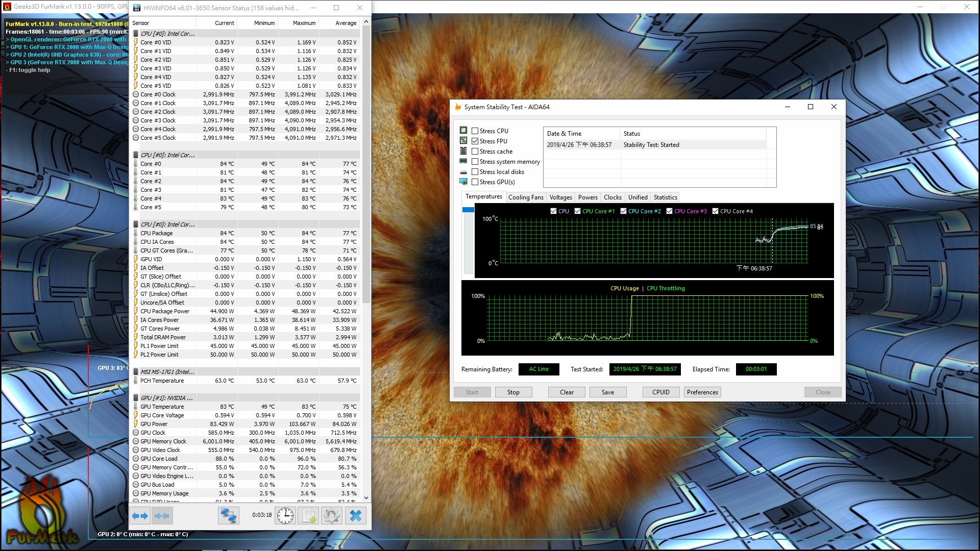Enable the Stress cache checkbox
This screenshot has width=980, height=551.
click(475, 151)
